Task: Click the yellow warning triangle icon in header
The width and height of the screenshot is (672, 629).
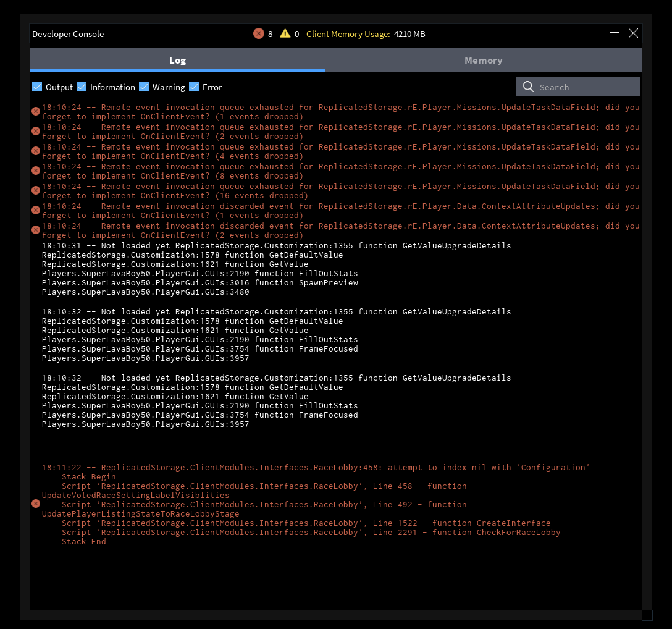Action: (285, 33)
